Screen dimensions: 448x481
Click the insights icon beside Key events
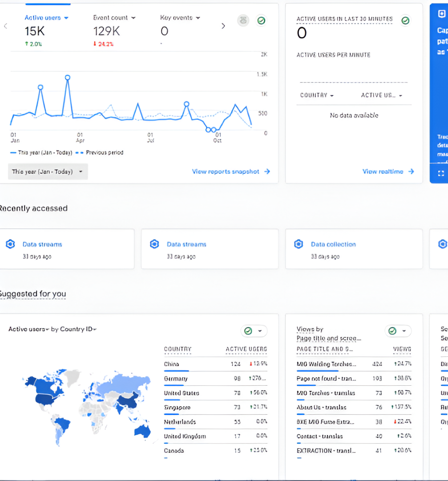pyautogui.click(x=243, y=20)
